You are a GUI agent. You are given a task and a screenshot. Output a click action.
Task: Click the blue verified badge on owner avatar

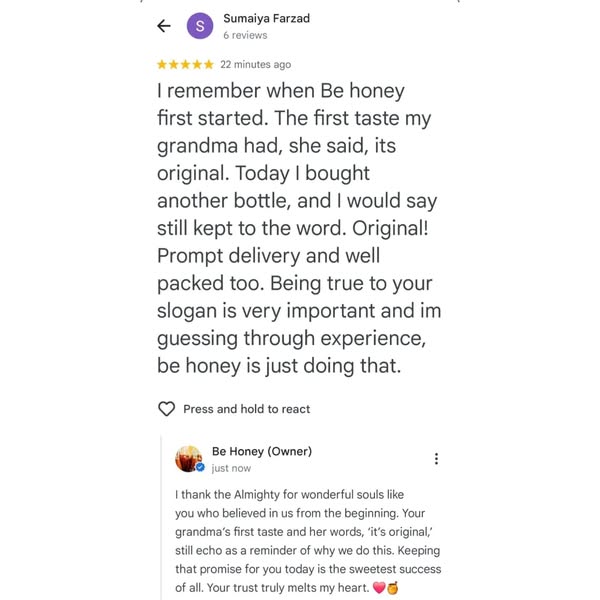pos(200,467)
